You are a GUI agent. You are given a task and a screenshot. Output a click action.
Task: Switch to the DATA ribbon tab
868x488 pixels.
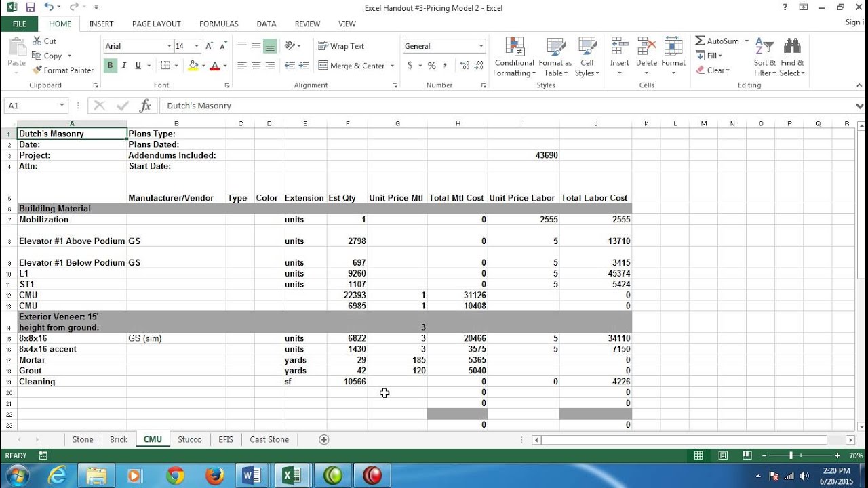tap(267, 24)
